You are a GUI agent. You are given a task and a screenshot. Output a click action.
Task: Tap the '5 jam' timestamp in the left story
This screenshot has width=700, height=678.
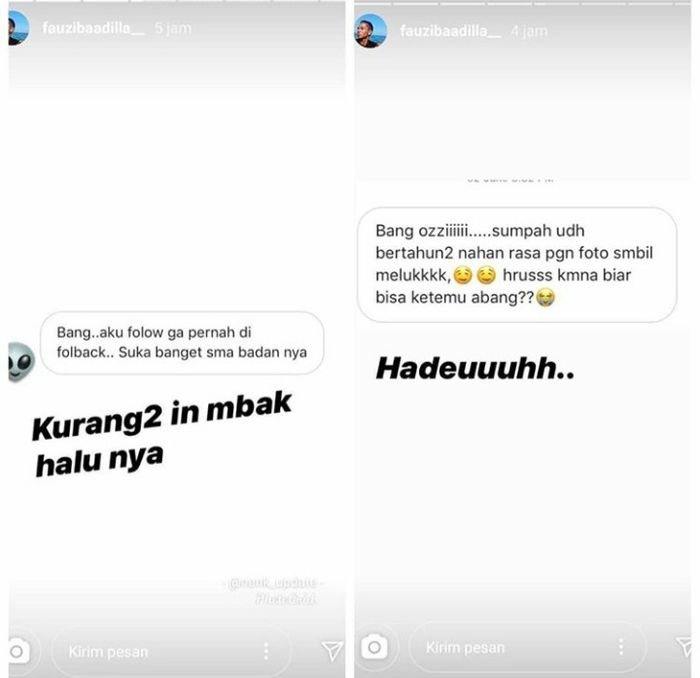click(173, 29)
